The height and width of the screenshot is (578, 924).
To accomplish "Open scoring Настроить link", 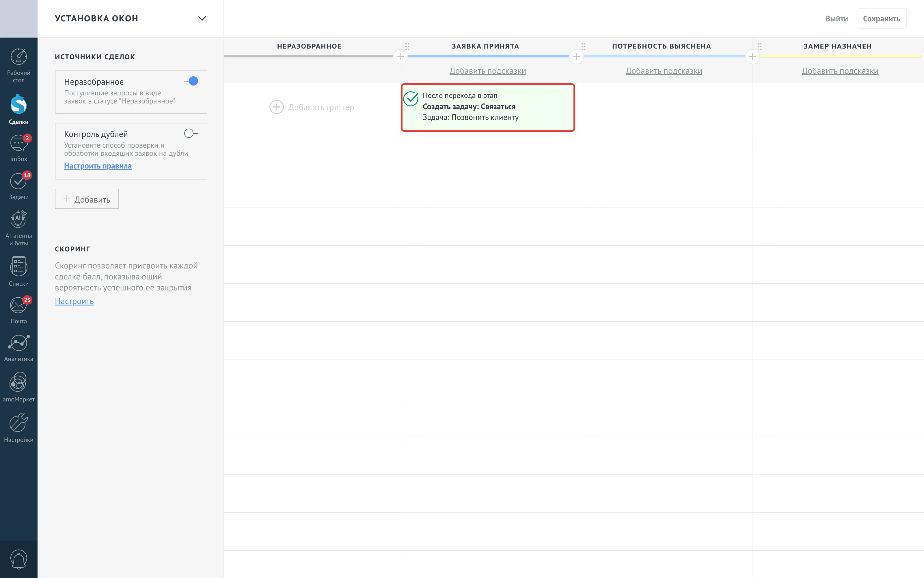I will 74,301.
